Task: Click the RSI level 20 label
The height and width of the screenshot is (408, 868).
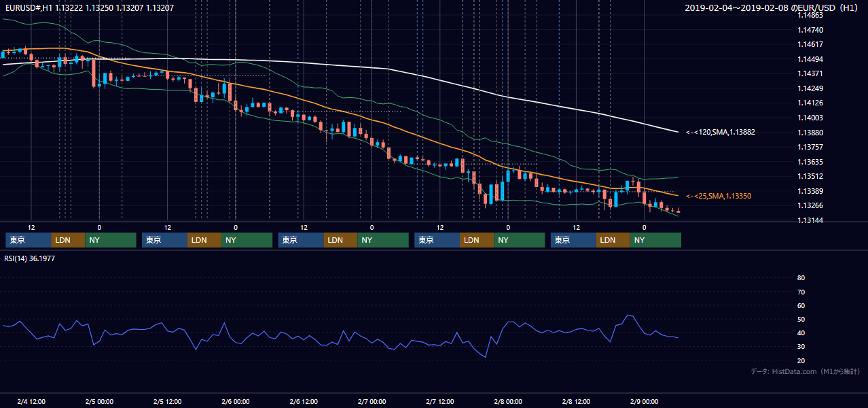Action: pos(801,360)
